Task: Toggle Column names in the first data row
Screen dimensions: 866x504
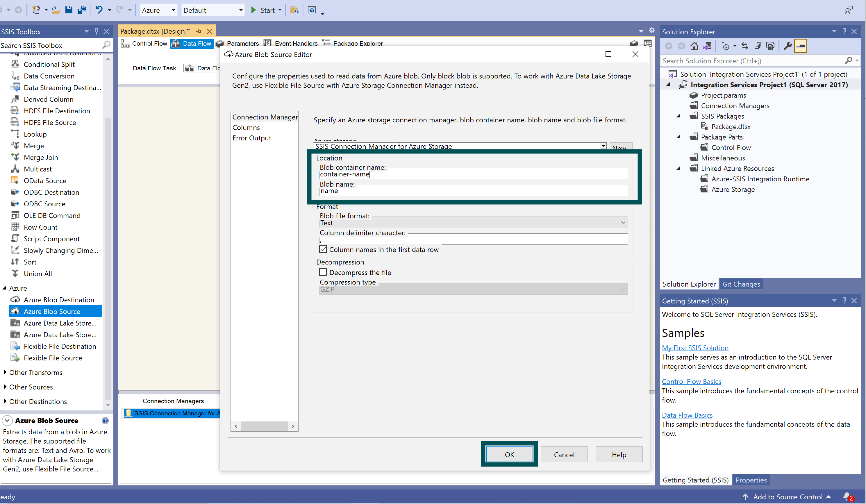Action: coord(323,249)
